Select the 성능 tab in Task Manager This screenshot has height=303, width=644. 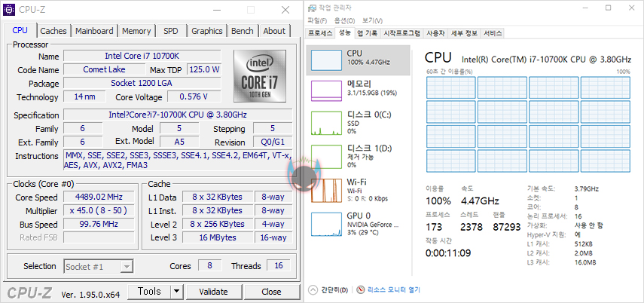pos(344,33)
